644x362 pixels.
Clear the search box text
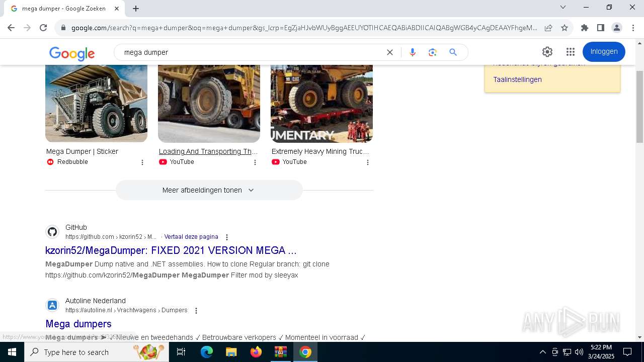(x=389, y=52)
